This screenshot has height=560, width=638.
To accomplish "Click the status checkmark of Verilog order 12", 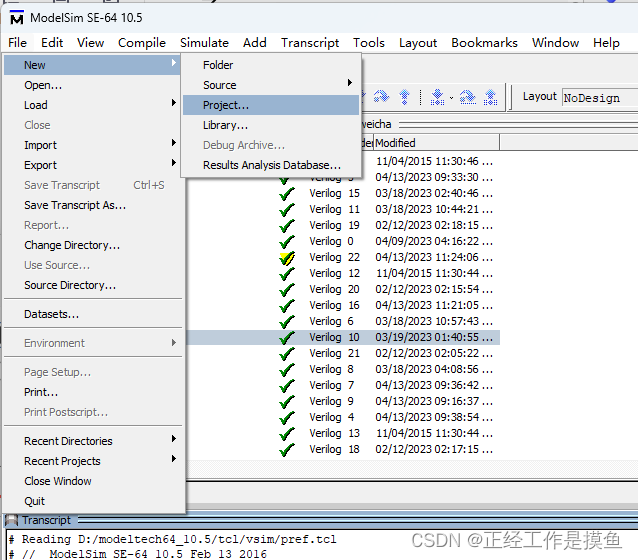I will pyautogui.click(x=287, y=273).
